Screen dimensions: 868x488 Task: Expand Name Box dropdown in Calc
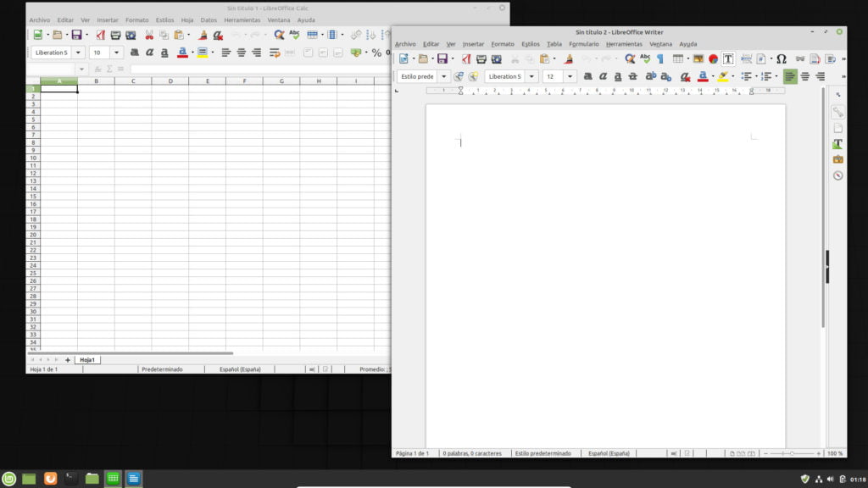tap(81, 69)
